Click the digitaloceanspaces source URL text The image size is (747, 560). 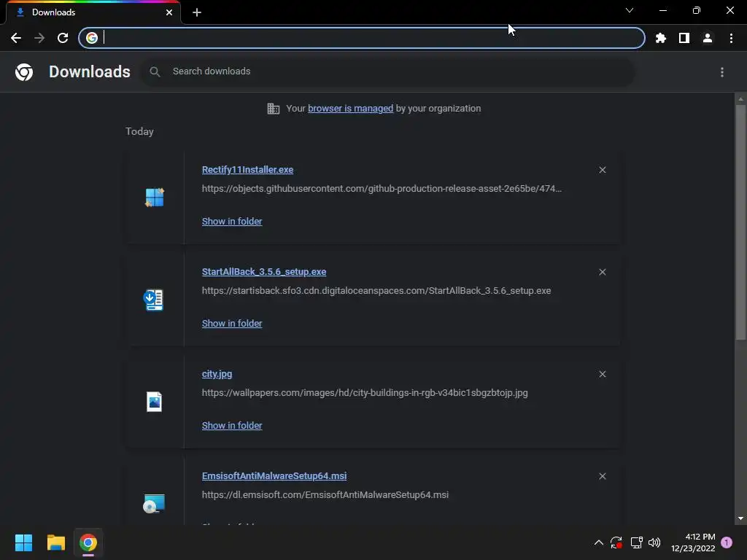[x=376, y=290]
